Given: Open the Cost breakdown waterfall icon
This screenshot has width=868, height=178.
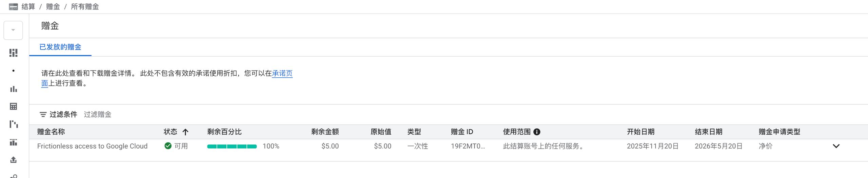Looking at the screenshot, I should coord(13,124).
